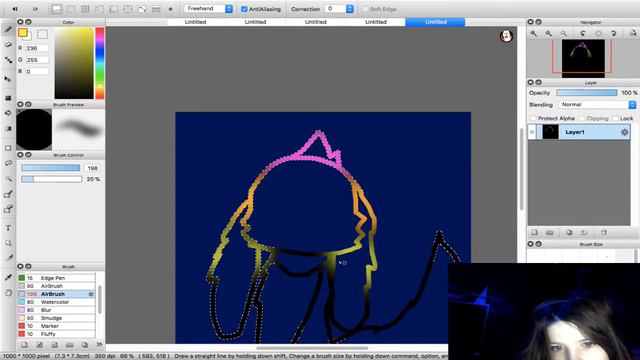640x360 pixels.
Task: Open settings gear on selected AirBrush row
Action: pos(91,294)
